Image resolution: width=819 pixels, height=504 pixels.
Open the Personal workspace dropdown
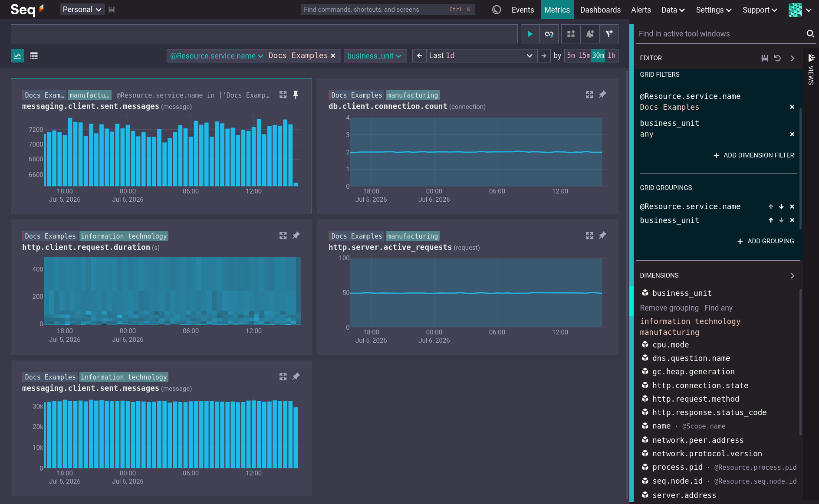tap(82, 10)
